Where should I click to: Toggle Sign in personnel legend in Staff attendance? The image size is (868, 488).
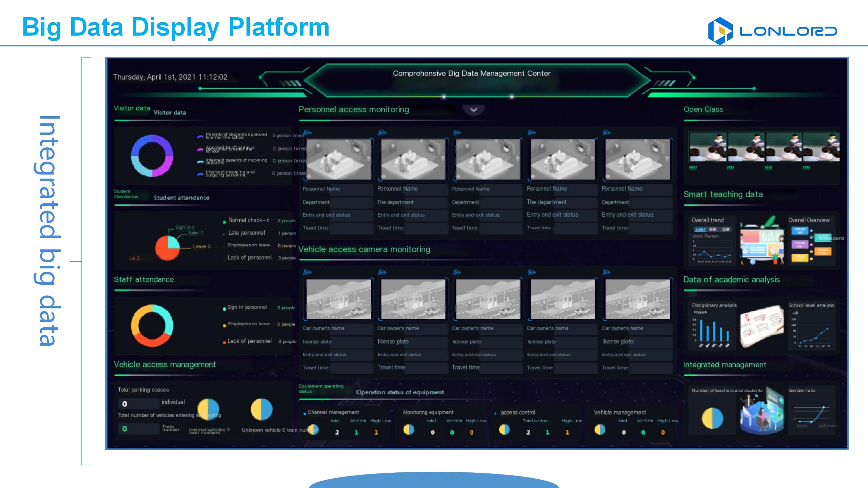tap(246, 307)
